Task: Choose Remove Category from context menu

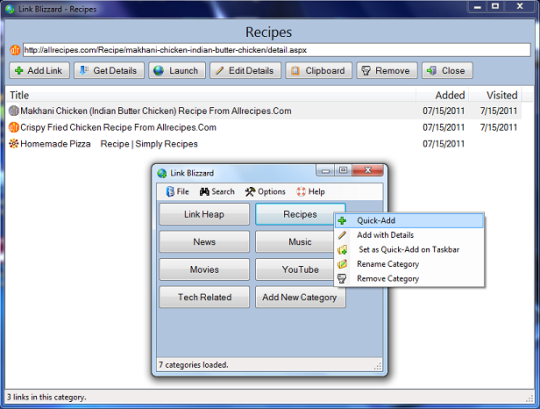Action: point(409,279)
